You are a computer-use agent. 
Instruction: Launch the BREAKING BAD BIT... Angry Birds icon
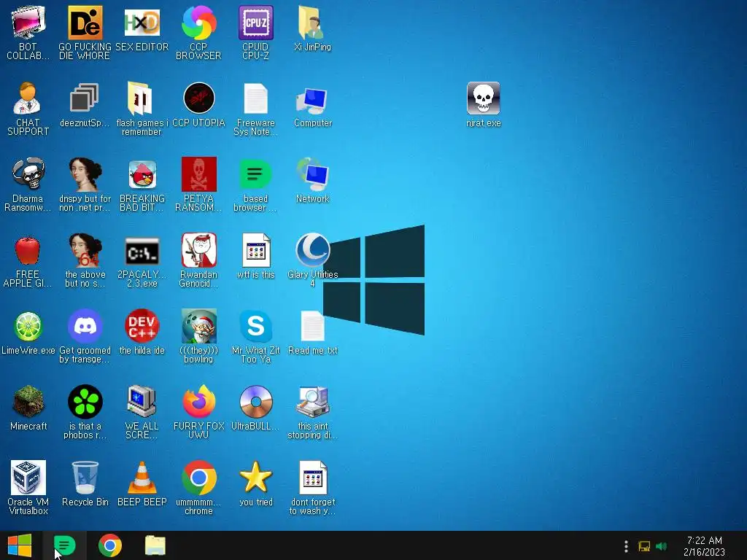click(142, 184)
